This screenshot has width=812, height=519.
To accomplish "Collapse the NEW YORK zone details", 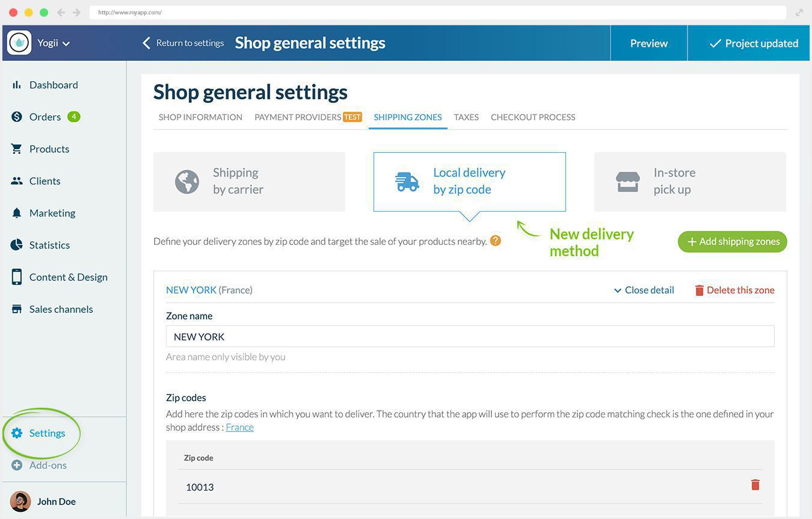I will (x=643, y=290).
